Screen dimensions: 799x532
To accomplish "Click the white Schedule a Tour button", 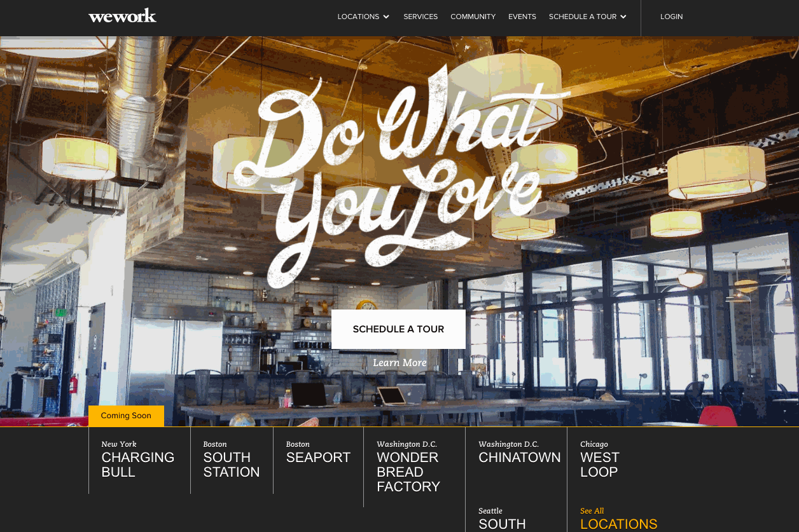I will (x=398, y=329).
